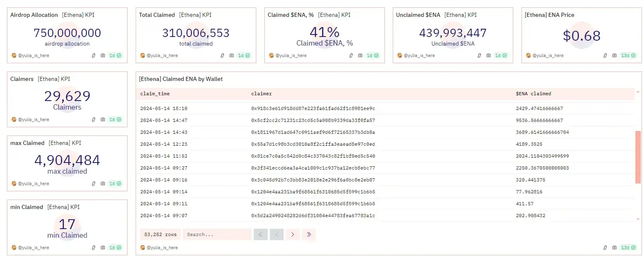Click the table's vertical scrollbar thumb

[x=637, y=157]
